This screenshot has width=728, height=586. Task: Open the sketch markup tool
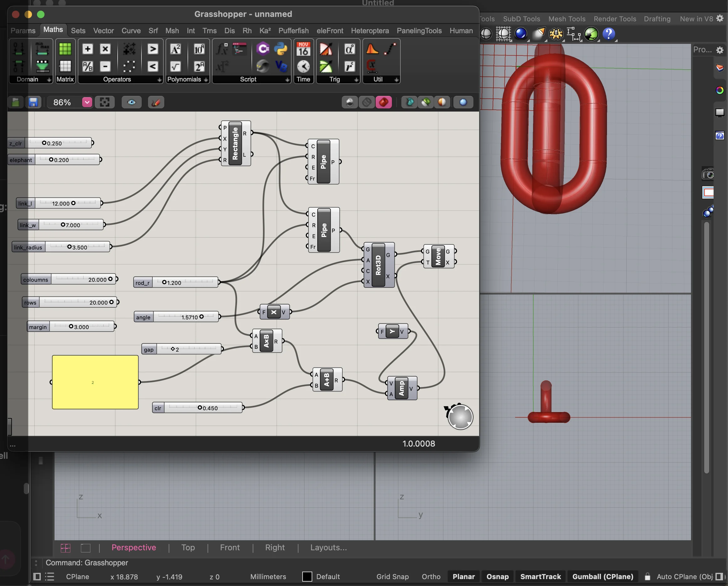(156, 102)
